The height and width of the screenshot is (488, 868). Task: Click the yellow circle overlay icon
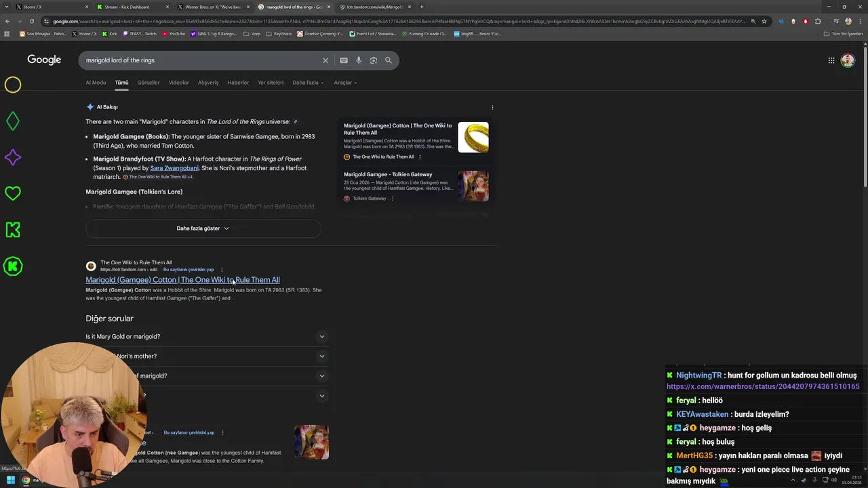(x=13, y=85)
